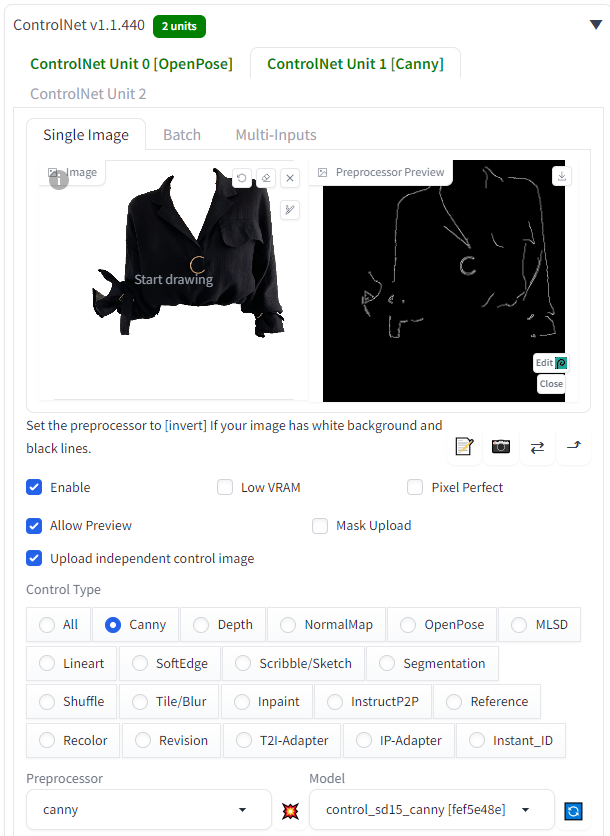Remove the uploaded image with the X icon
This screenshot has width=610, height=836.
290,178
